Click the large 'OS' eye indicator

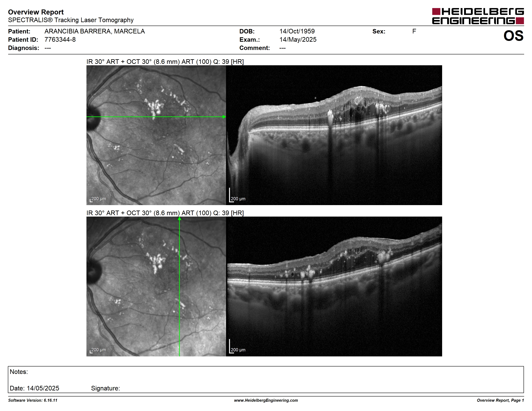[513, 35]
